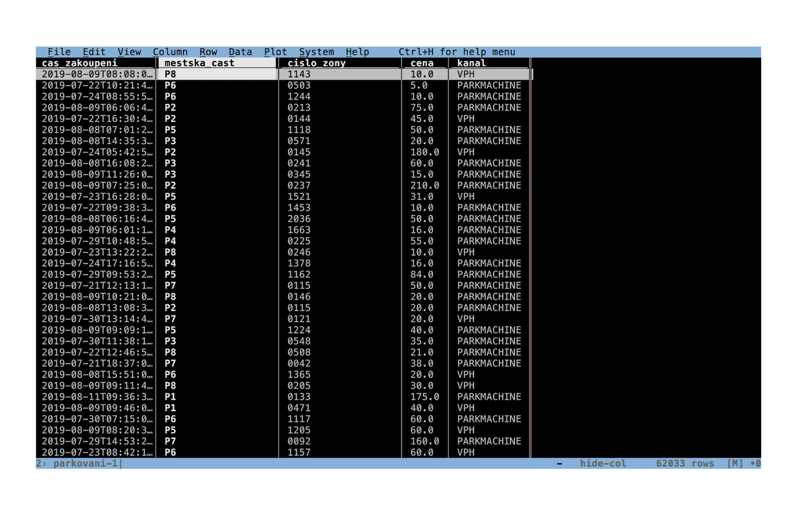Open the View menu
The image size is (812, 519).
click(129, 52)
